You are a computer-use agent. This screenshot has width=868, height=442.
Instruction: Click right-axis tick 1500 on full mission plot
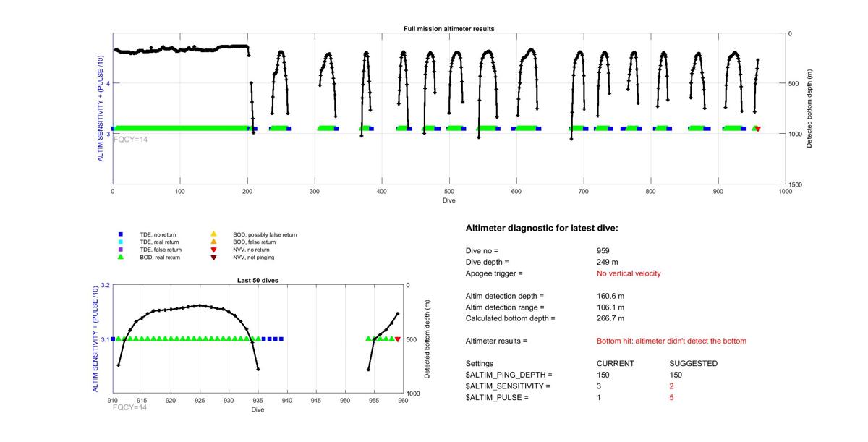point(796,185)
